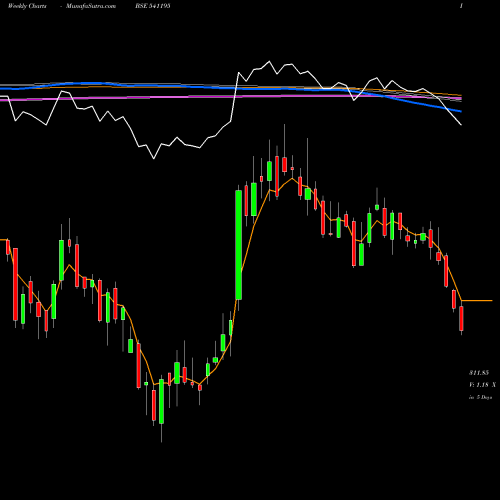Click the last red candlestick on the chart
Viewport: 500px width, 500px height.
(x=462, y=318)
